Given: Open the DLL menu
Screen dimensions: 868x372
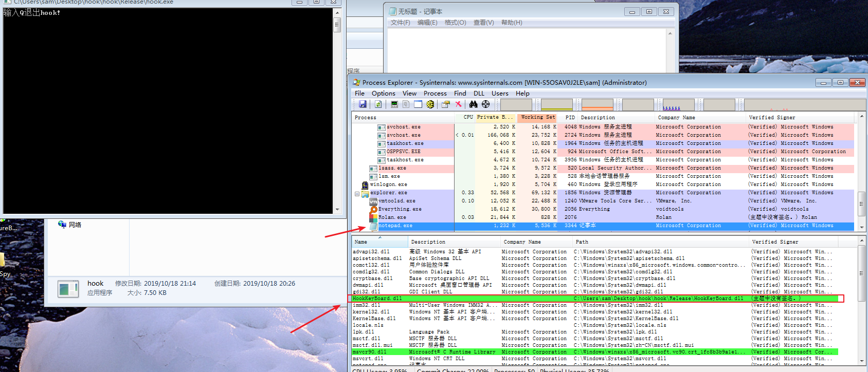Looking at the screenshot, I should [x=479, y=94].
